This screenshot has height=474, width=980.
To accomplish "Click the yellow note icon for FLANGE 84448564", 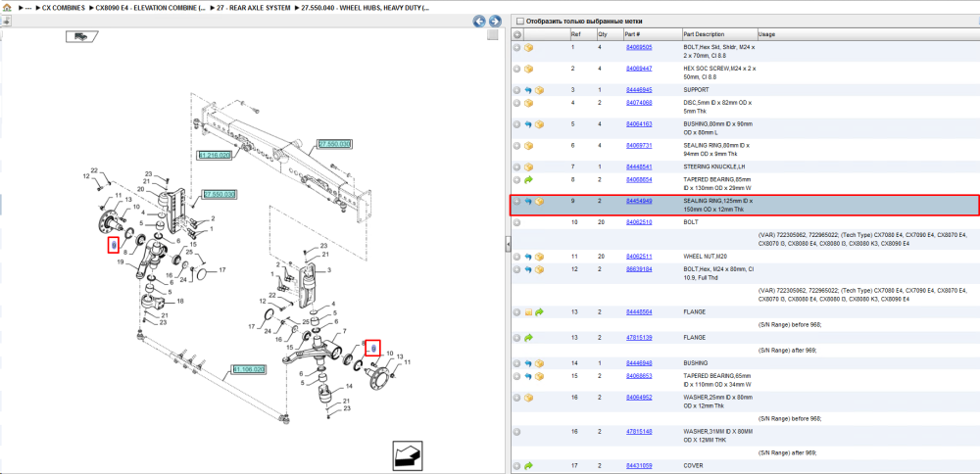I will click(x=528, y=312).
